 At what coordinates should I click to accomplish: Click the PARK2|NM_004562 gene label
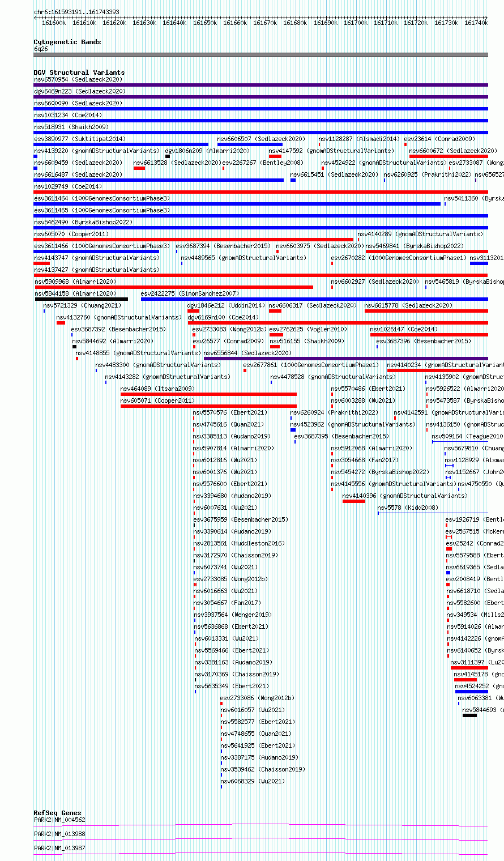tap(59, 820)
